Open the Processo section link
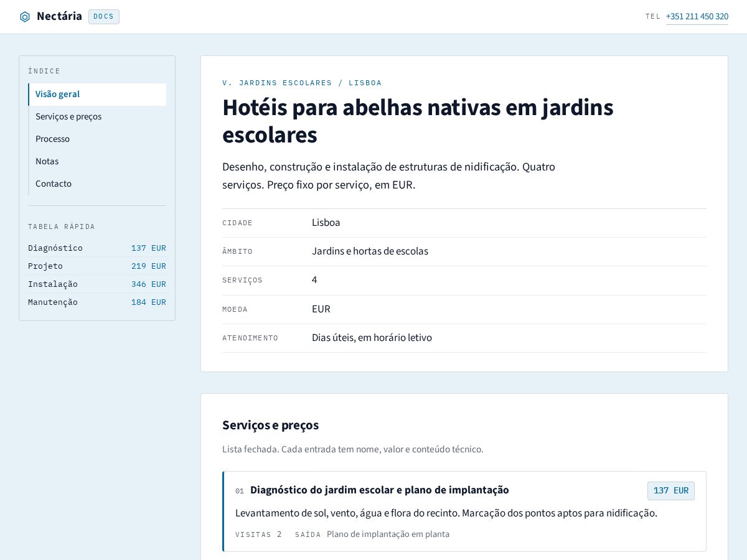 (97, 139)
